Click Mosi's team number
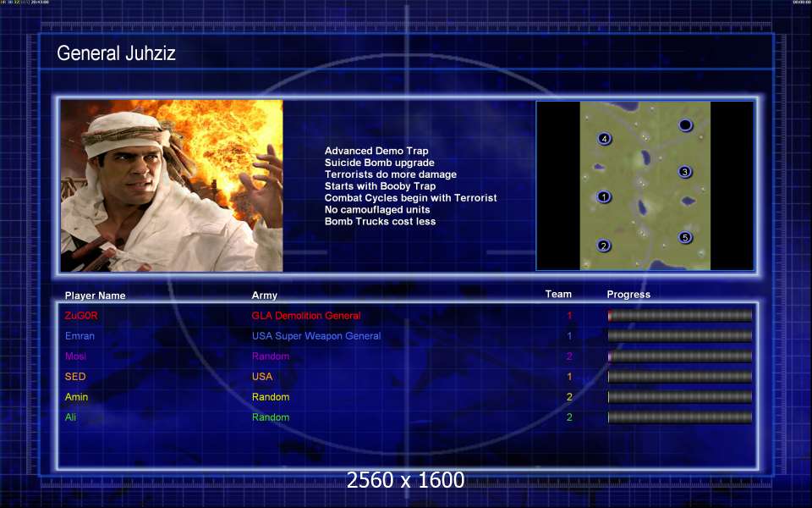The image size is (812, 508). pos(569,356)
